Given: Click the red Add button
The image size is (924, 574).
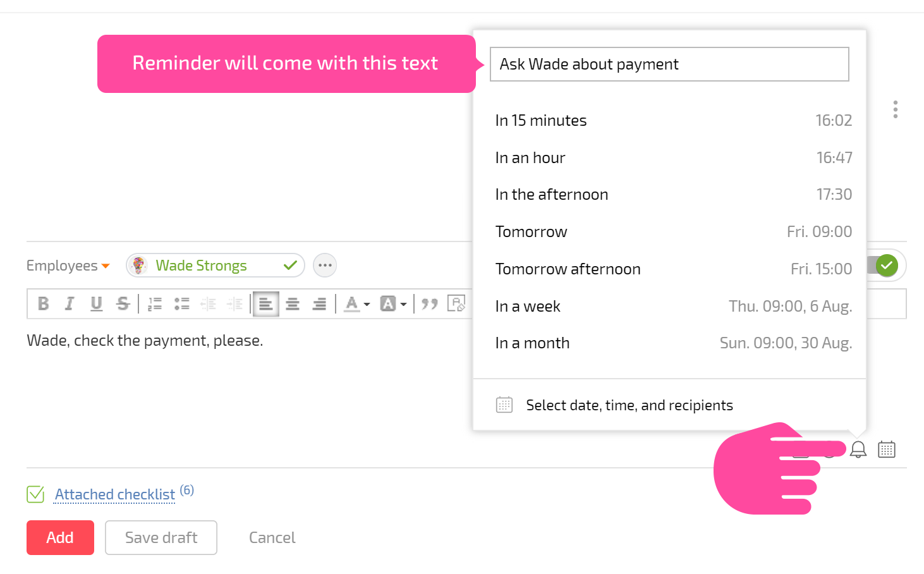Looking at the screenshot, I should click(x=60, y=537).
